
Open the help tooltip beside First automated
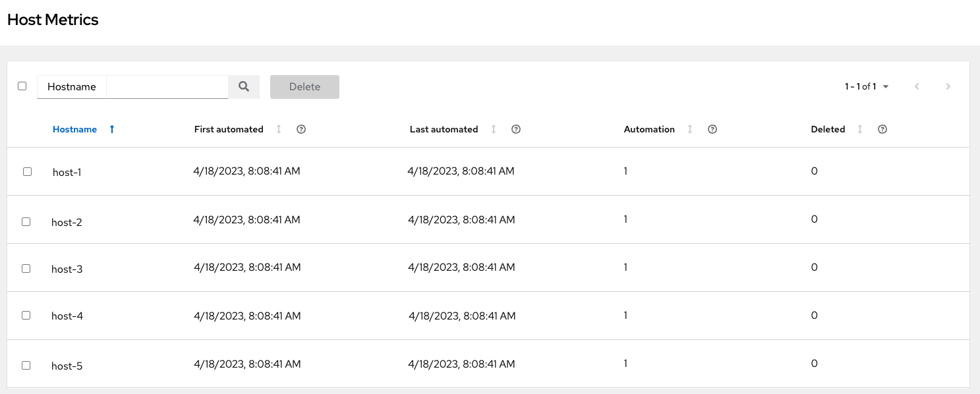301,129
